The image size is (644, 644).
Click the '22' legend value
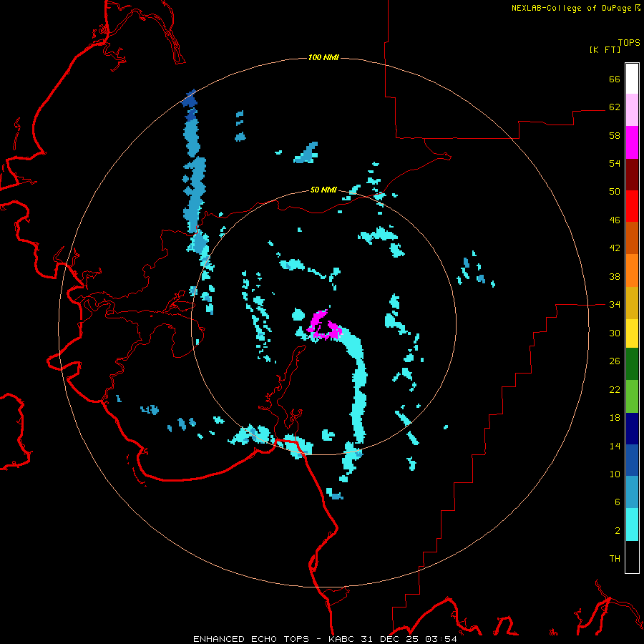click(x=615, y=389)
